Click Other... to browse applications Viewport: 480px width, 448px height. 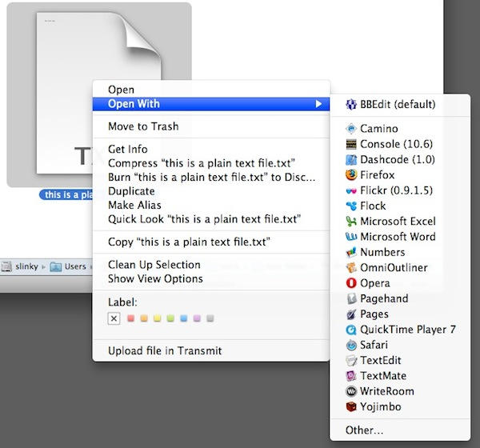364,430
